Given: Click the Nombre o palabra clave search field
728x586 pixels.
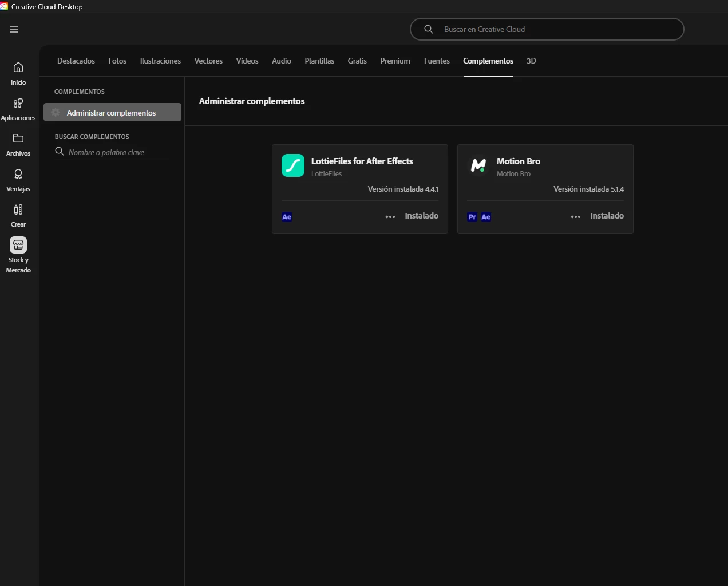Looking at the screenshot, I should click(112, 152).
